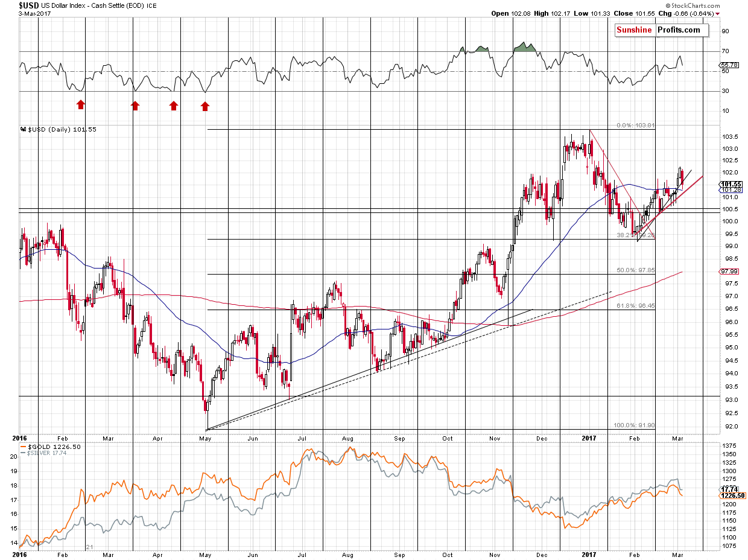Click the green overbought RSI area above 70
This screenshot has width=748, height=560.
pyautogui.click(x=526, y=47)
